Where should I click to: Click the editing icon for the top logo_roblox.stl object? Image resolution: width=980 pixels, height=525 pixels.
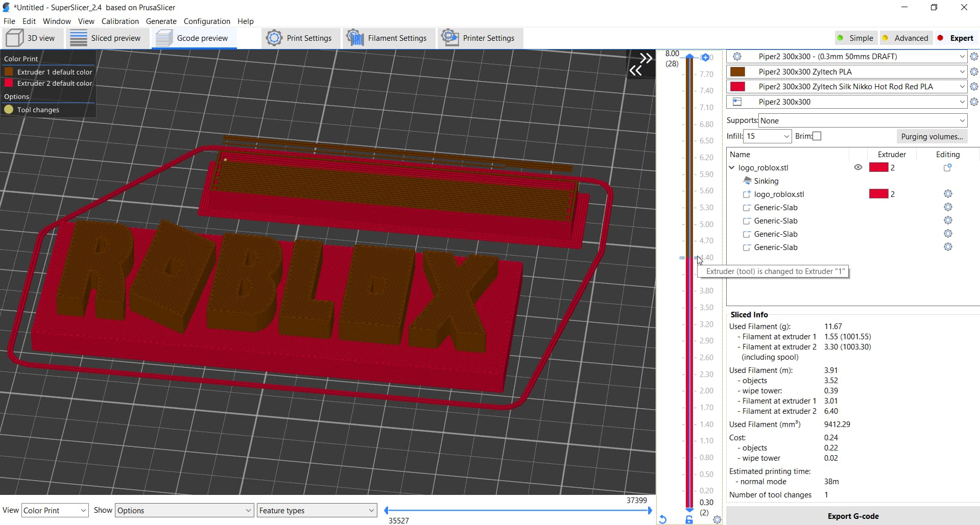(947, 167)
